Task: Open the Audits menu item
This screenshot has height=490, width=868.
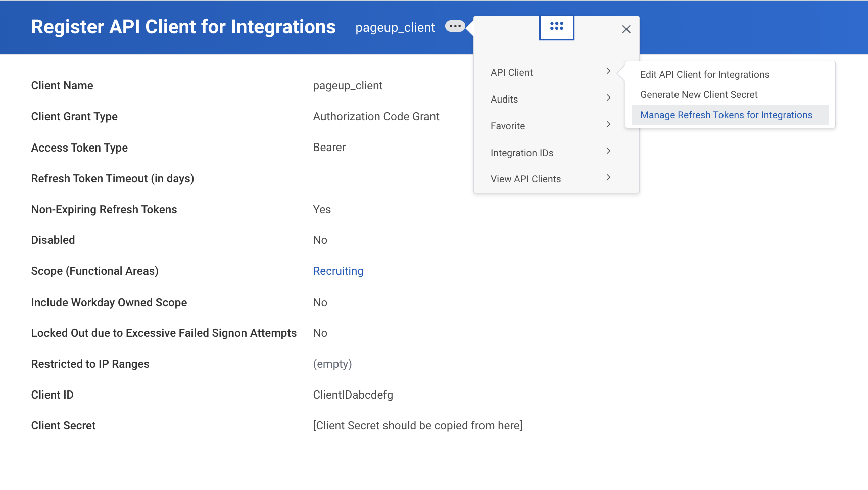Action: [x=504, y=99]
